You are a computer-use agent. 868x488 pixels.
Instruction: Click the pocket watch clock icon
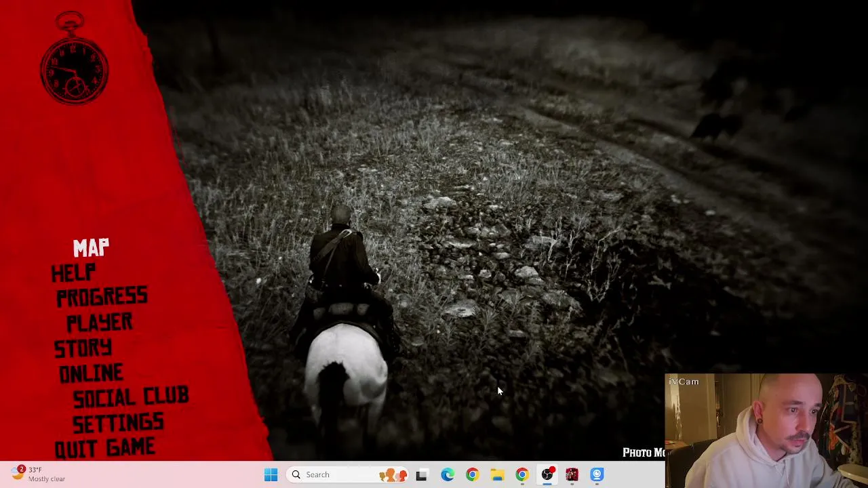click(74, 59)
